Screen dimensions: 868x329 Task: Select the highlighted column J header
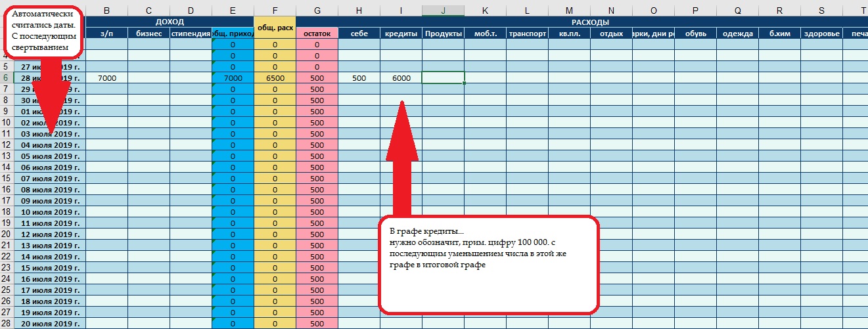[443, 11]
